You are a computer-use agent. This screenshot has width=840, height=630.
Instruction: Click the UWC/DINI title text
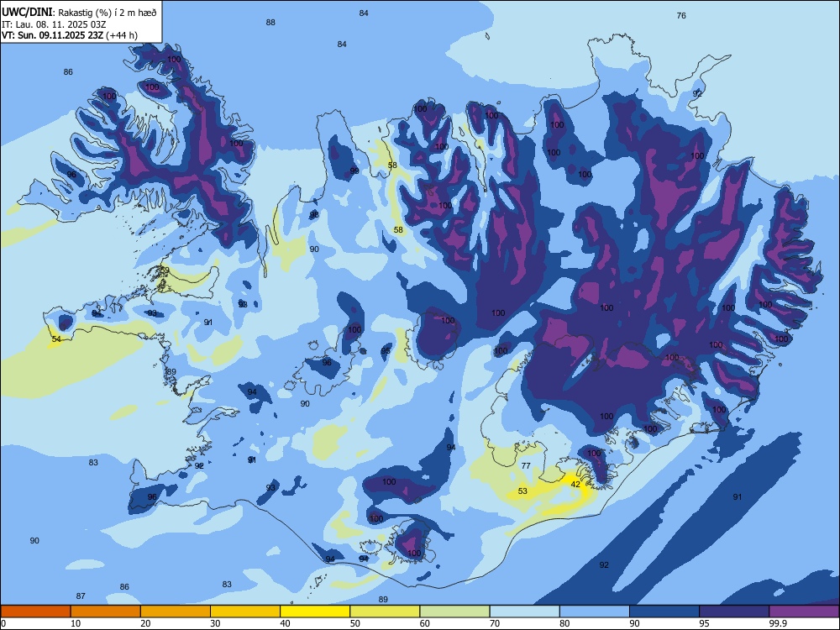click(x=27, y=13)
